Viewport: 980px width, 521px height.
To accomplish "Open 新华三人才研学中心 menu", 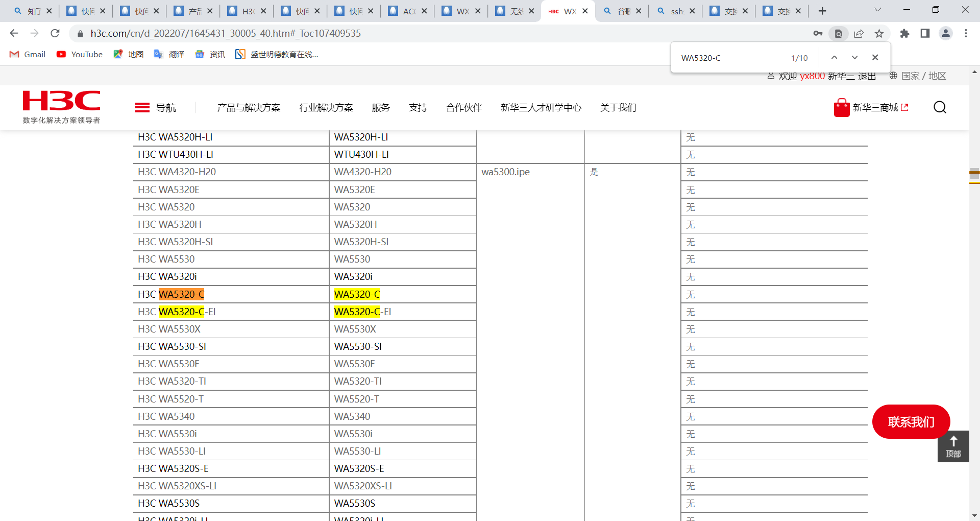I will pyautogui.click(x=541, y=108).
